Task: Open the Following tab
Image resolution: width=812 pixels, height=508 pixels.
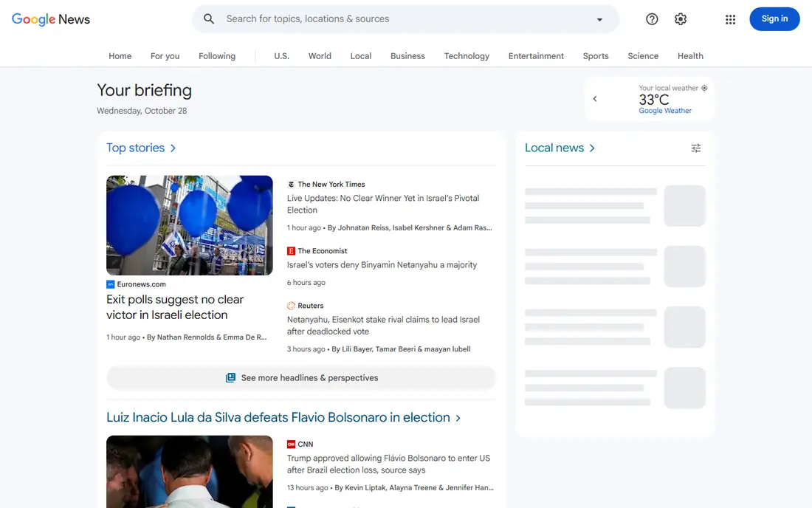Action: 216,56
